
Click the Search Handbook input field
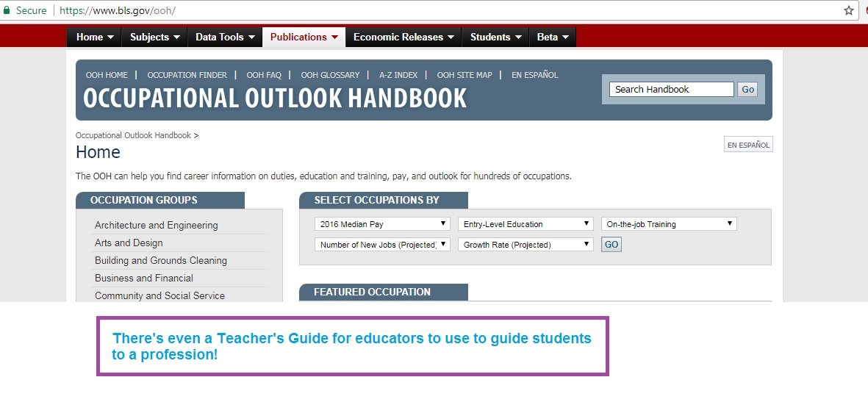(672, 89)
